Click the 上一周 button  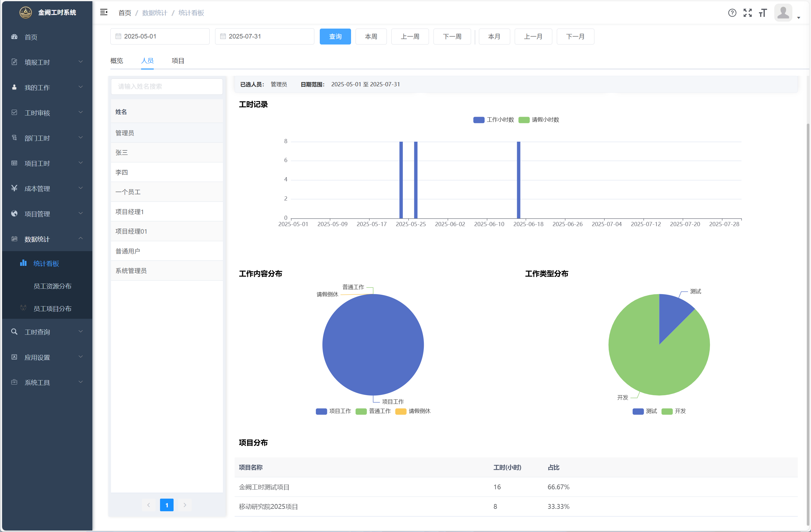point(410,36)
